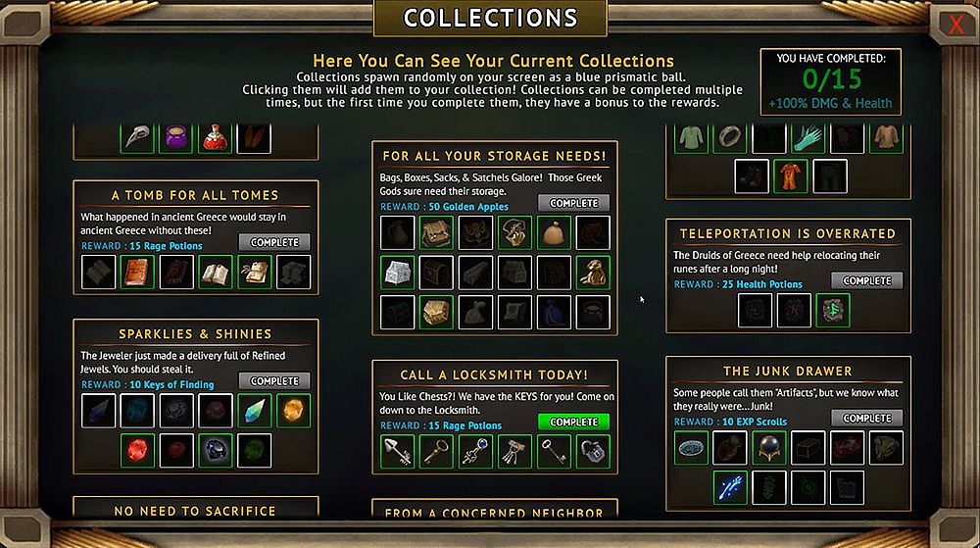Select the blue lightning wand junk item

coord(730,487)
